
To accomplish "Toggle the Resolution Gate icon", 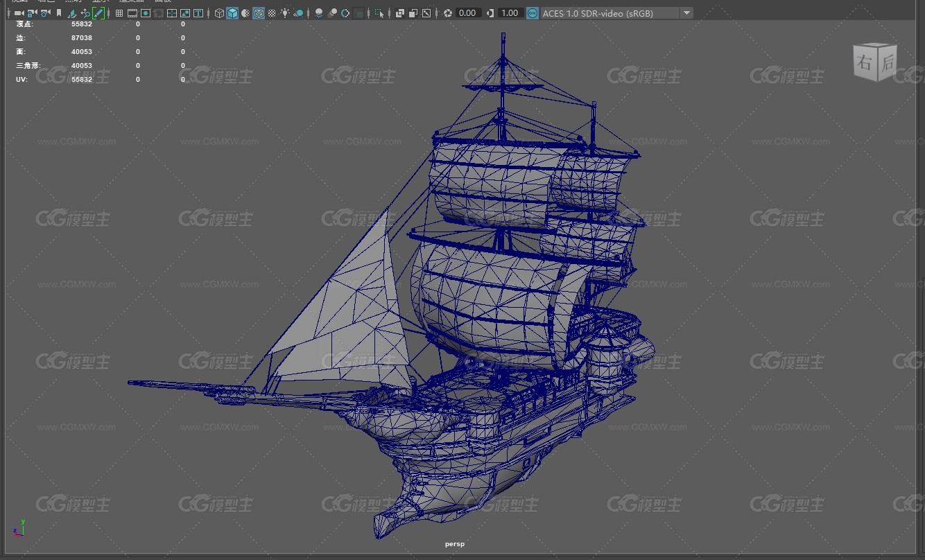I will coord(146,12).
